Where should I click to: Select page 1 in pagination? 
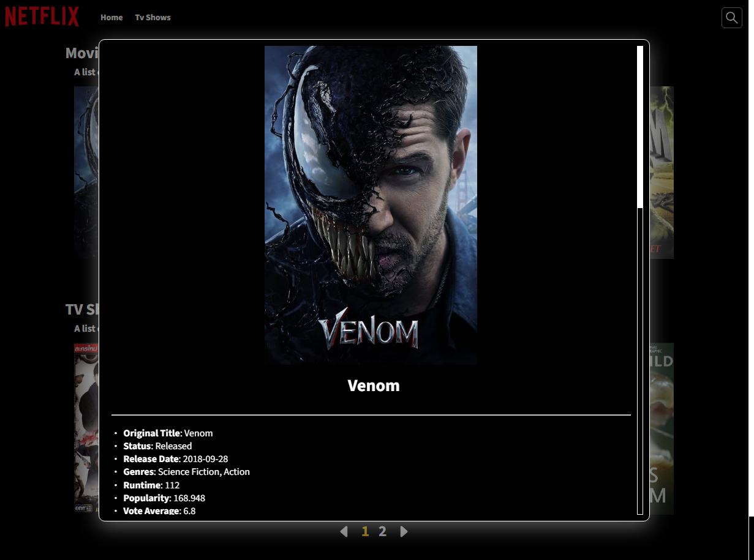click(365, 531)
